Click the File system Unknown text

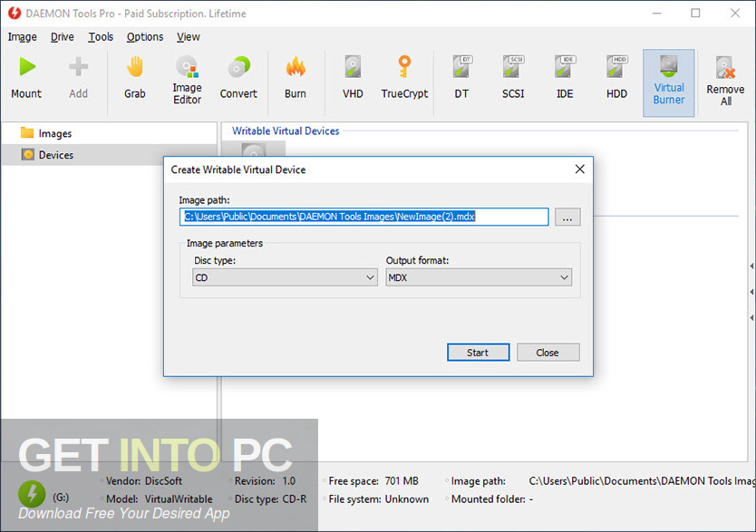tap(379, 499)
